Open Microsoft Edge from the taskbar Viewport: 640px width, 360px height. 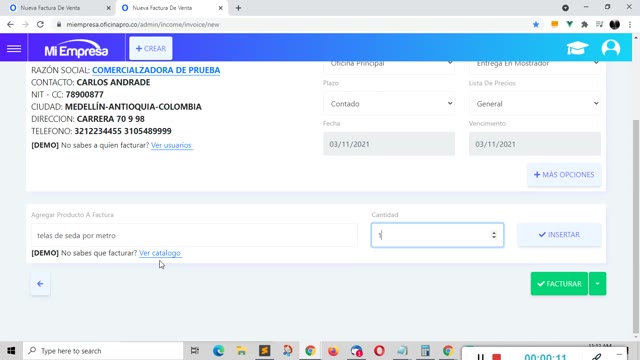[x=218, y=351]
